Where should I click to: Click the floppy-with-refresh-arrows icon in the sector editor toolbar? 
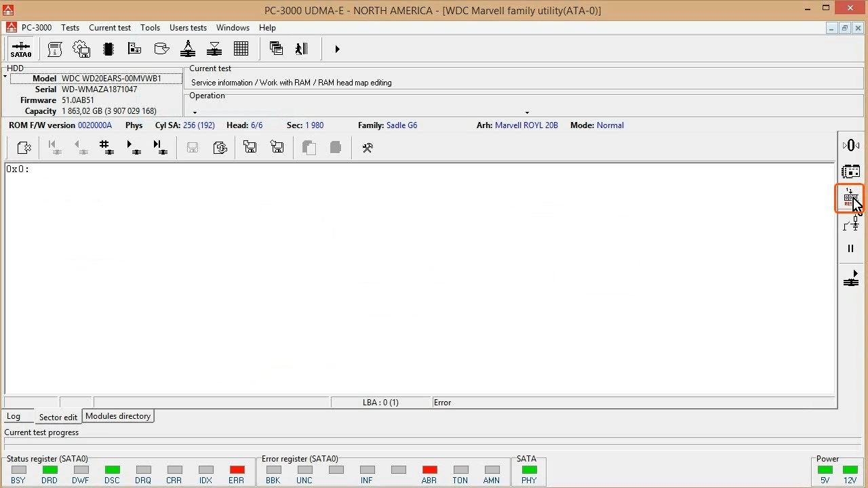click(x=220, y=147)
